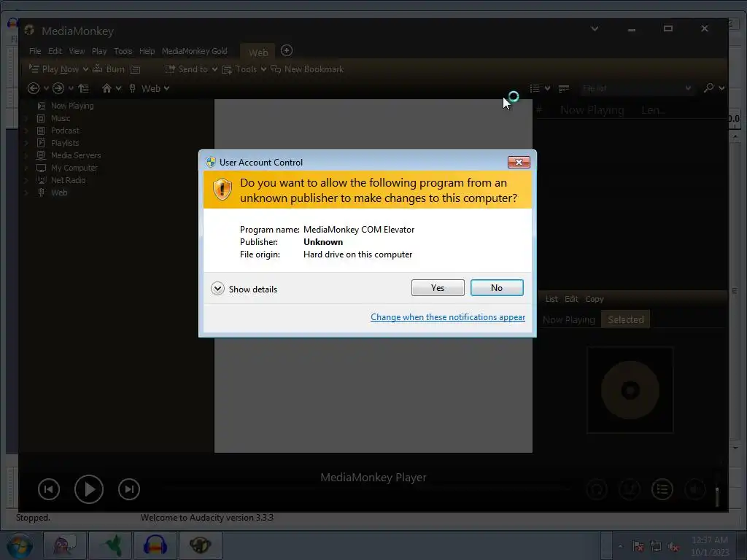Toggle repeat mode in player

pos(597,489)
